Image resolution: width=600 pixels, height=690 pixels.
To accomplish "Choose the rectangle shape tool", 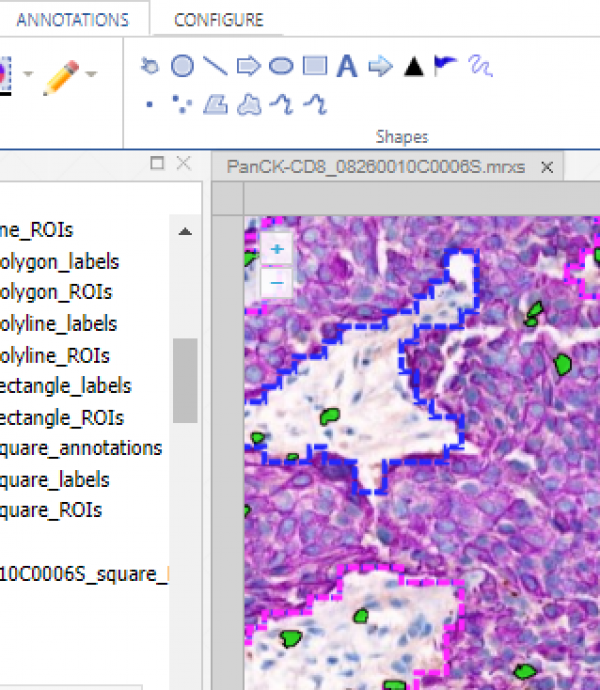I will coord(315,67).
